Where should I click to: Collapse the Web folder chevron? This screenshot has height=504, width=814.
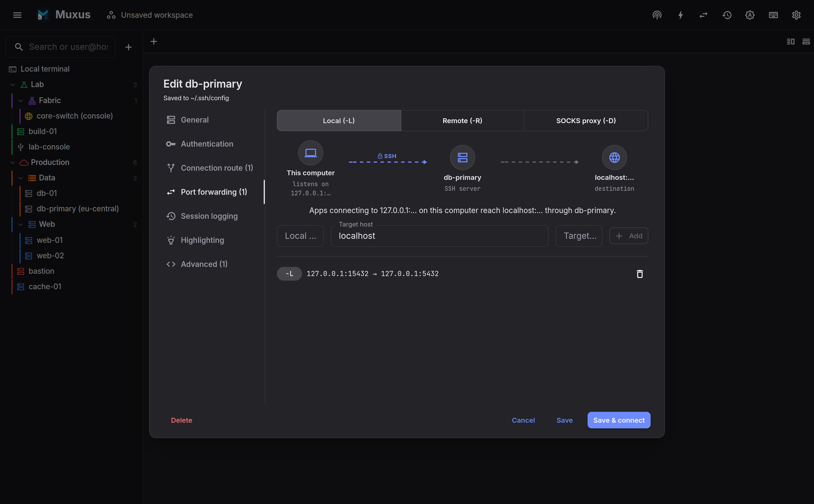21,224
